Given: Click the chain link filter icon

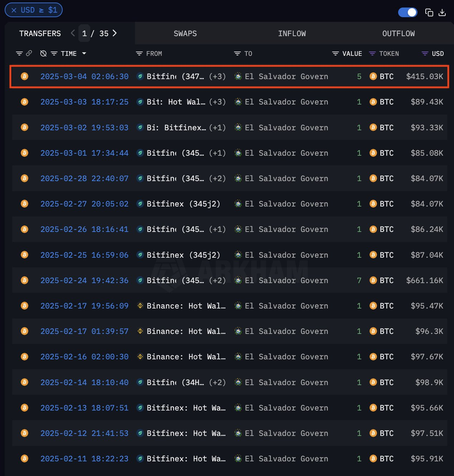Looking at the screenshot, I should point(29,53).
